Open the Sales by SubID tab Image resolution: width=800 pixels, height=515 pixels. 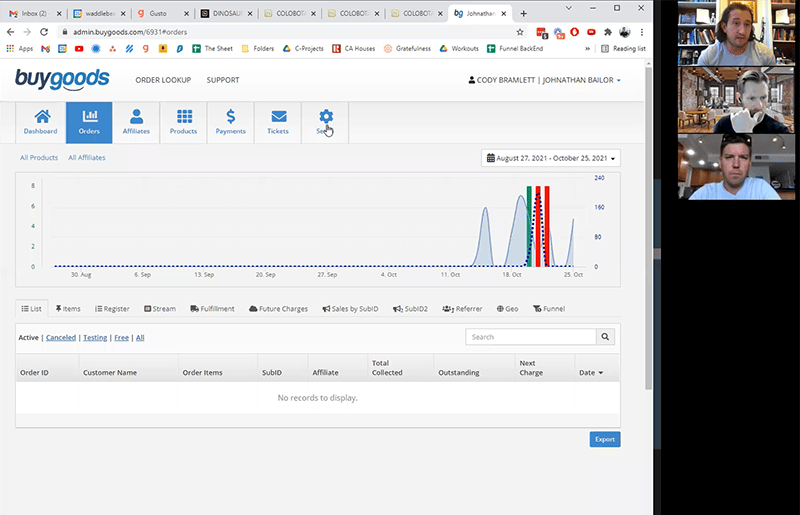[350, 309]
